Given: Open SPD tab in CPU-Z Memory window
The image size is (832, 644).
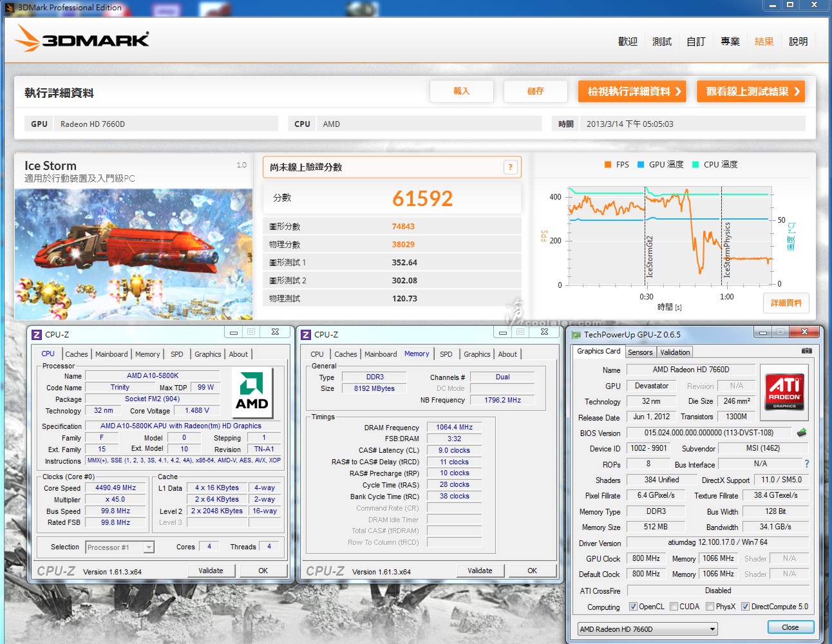Looking at the screenshot, I should tap(446, 354).
